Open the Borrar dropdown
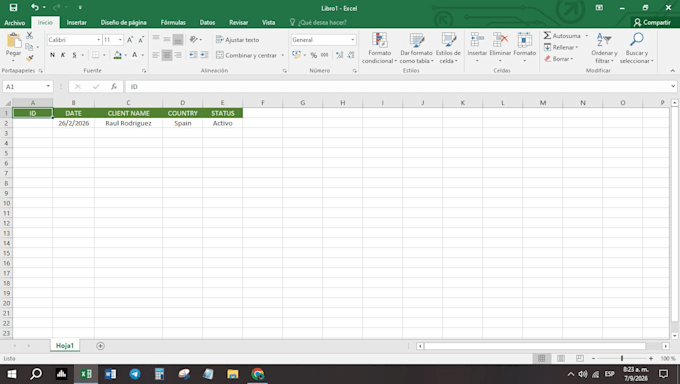680x384 pixels. [559, 59]
